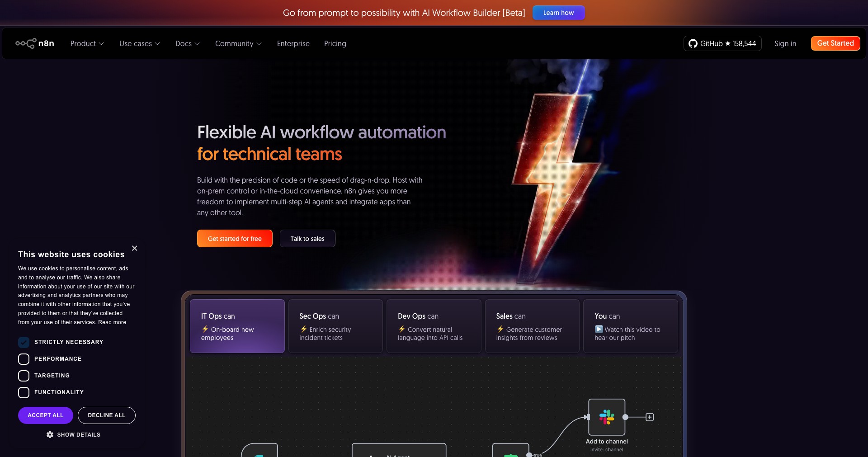Click the Get Started navbar button
The height and width of the screenshot is (457, 868).
point(835,43)
